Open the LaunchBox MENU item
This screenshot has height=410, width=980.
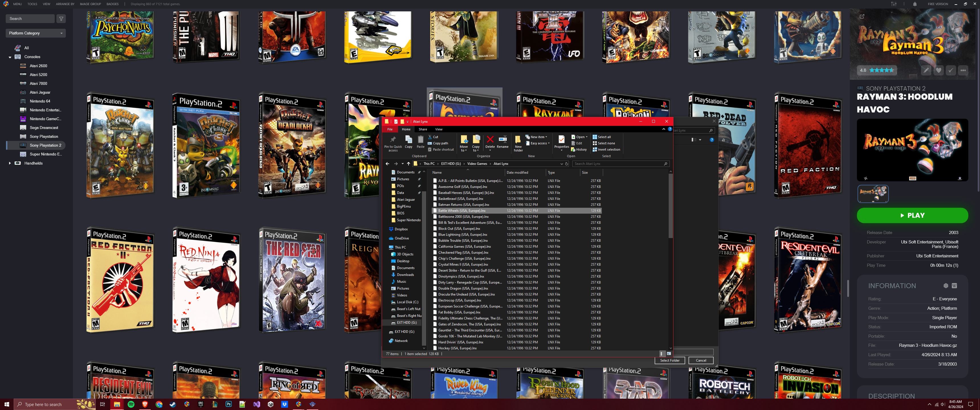pyautogui.click(x=17, y=4)
